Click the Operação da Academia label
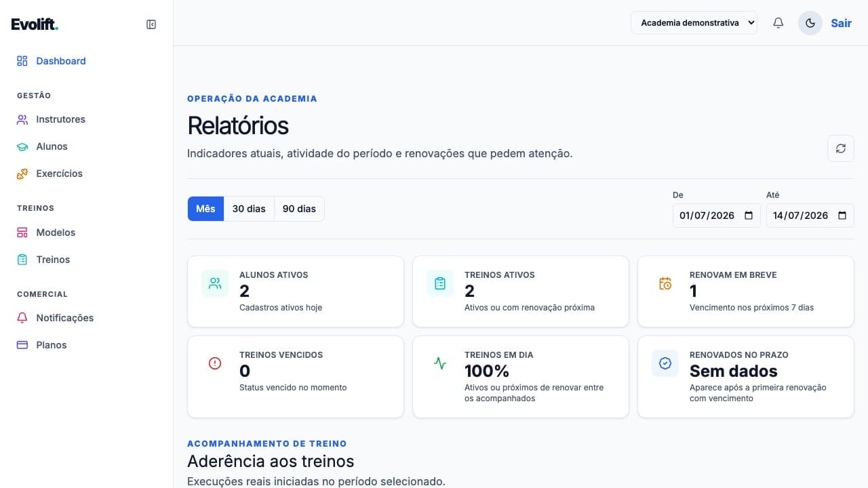Viewport: 868px width, 488px height. tap(252, 99)
